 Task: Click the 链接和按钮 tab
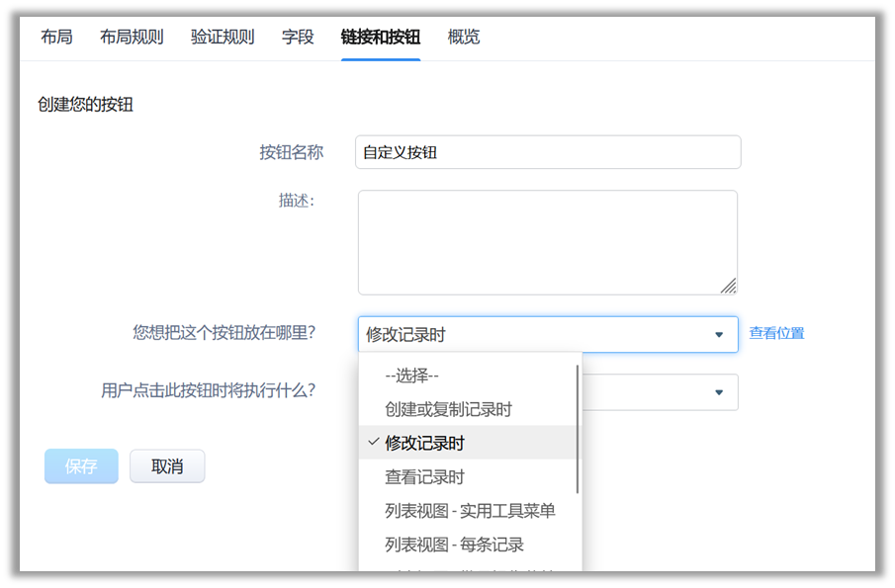(x=381, y=38)
